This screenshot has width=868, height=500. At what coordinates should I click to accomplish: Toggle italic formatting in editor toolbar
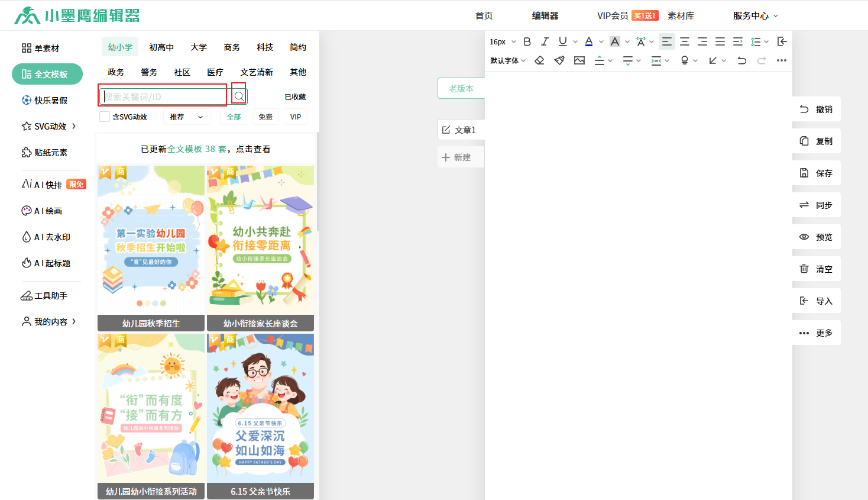click(x=545, y=41)
